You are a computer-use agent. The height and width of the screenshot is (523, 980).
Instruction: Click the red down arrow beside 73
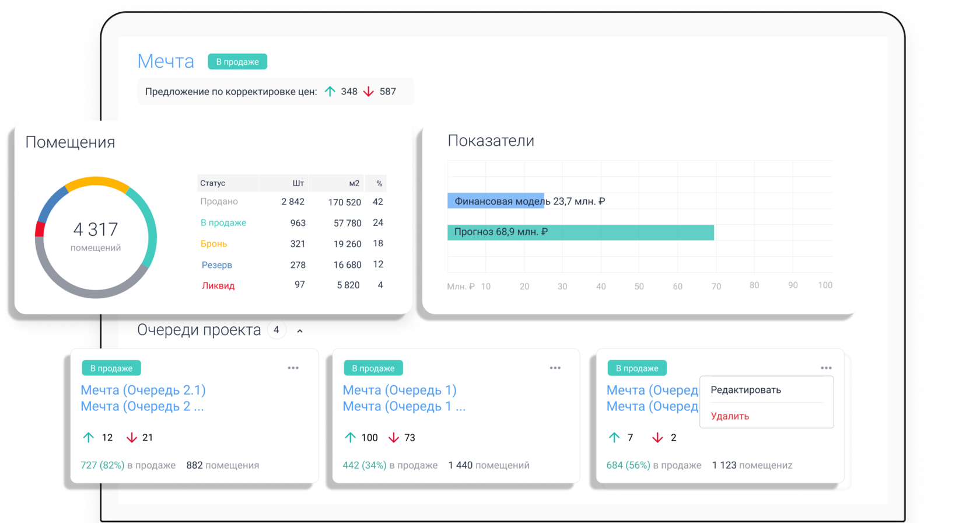394,437
